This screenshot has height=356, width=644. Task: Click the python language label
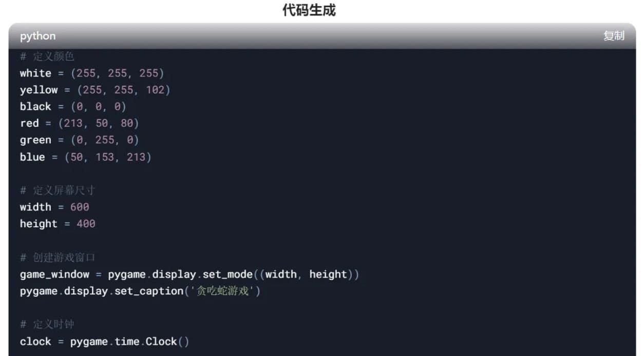coord(37,36)
